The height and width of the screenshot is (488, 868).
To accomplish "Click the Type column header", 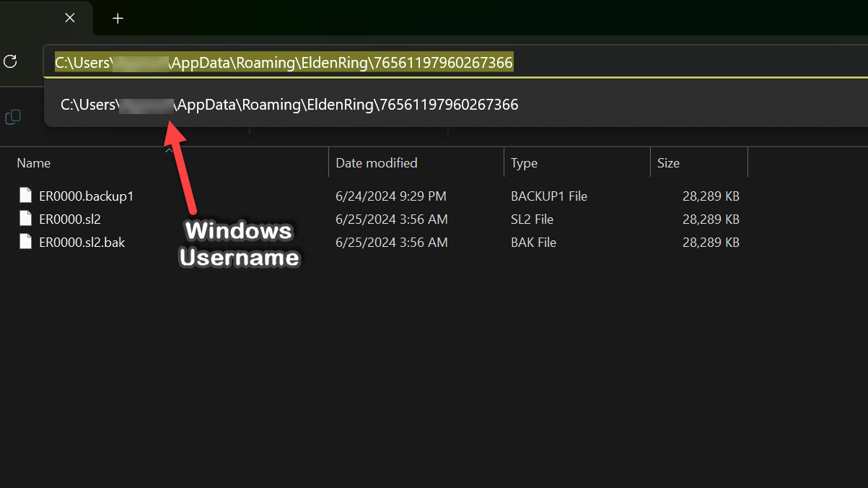I will (x=525, y=163).
